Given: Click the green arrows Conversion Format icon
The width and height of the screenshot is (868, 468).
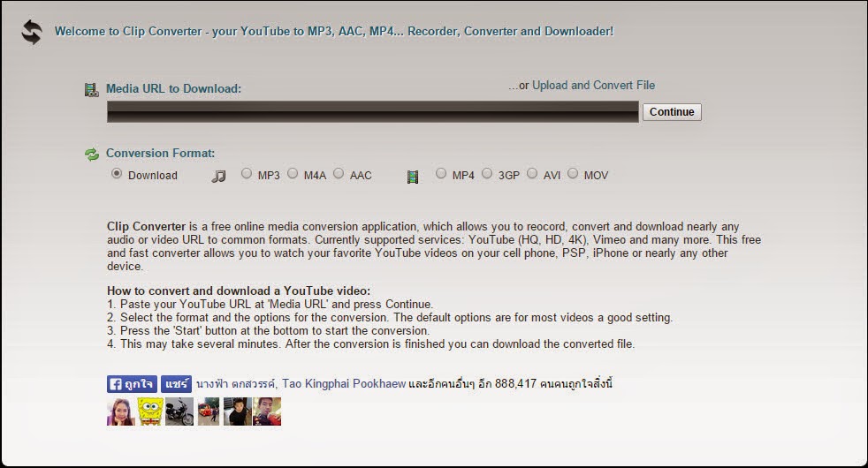Looking at the screenshot, I should tap(91, 155).
